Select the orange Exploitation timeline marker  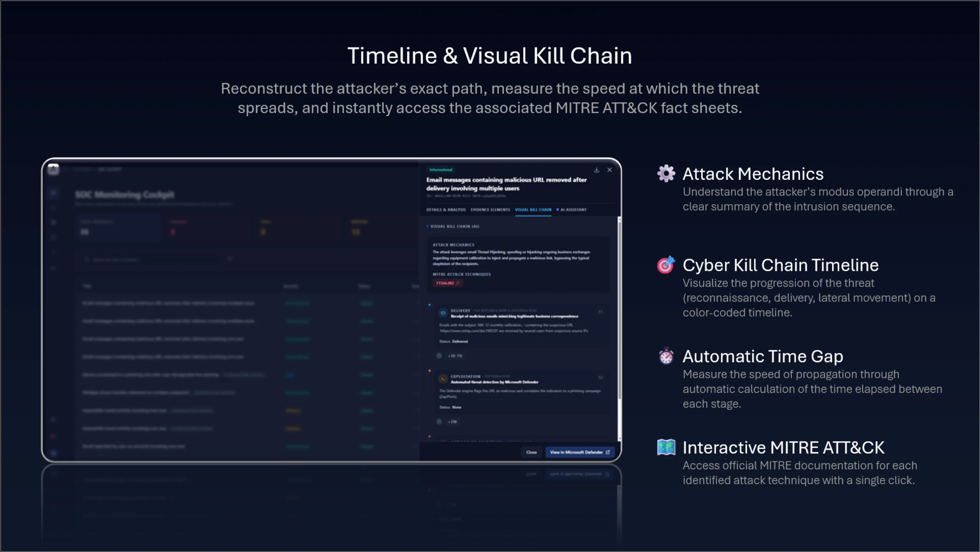click(430, 370)
